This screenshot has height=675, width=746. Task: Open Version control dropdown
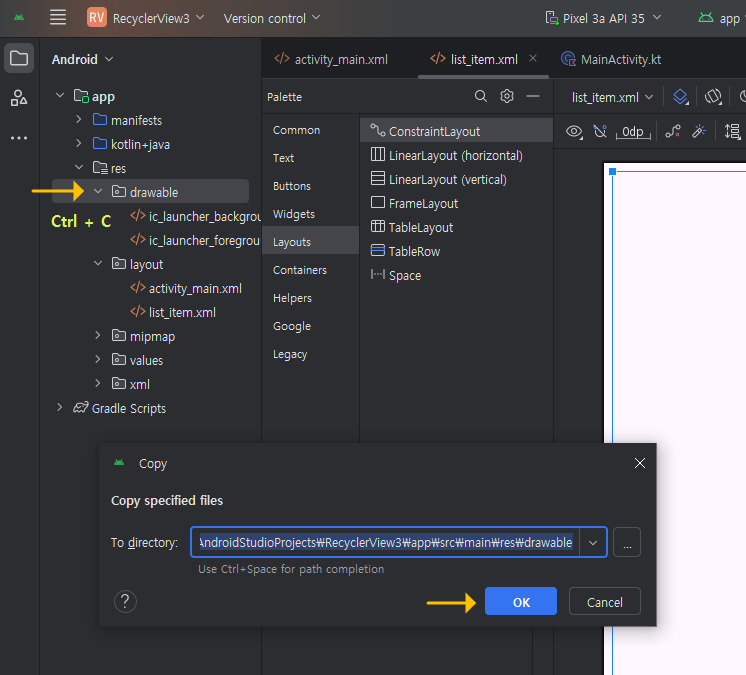[x=272, y=18]
